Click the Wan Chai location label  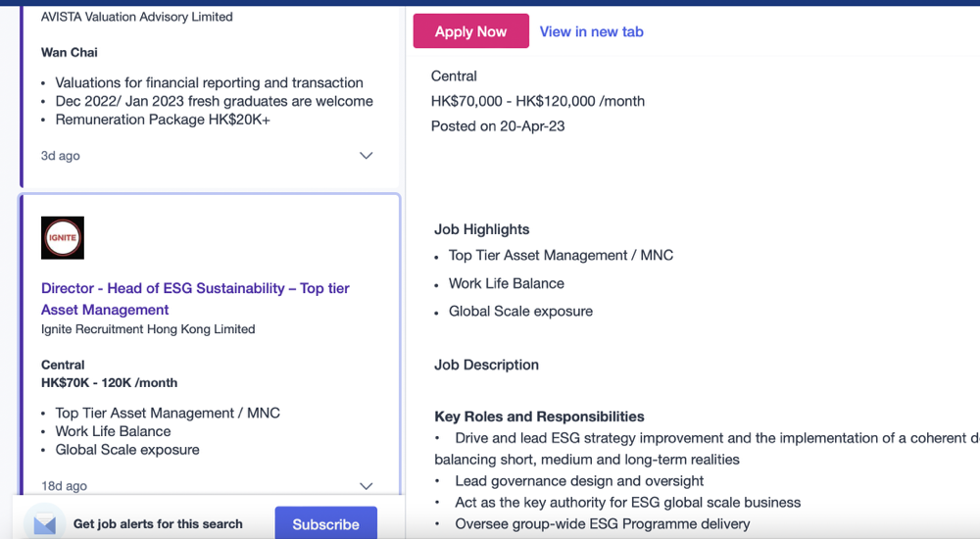coord(70,52)
